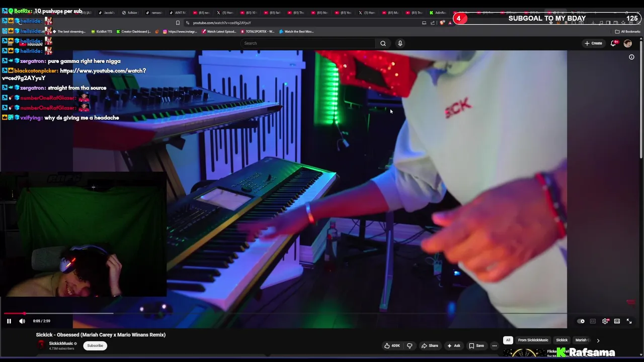The image size is (644, 362).
Task: Pause the YouTube video
Action: coord(9,321)
